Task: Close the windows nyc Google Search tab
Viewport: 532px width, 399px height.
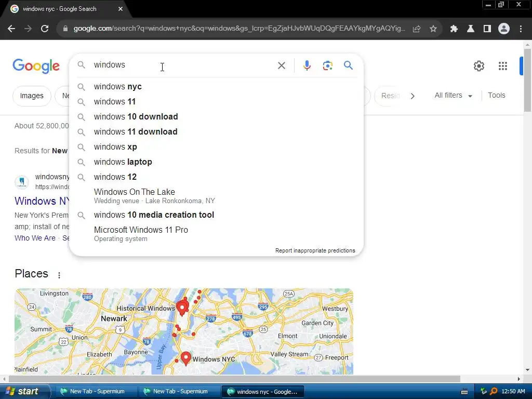Action: coord(121,9)
